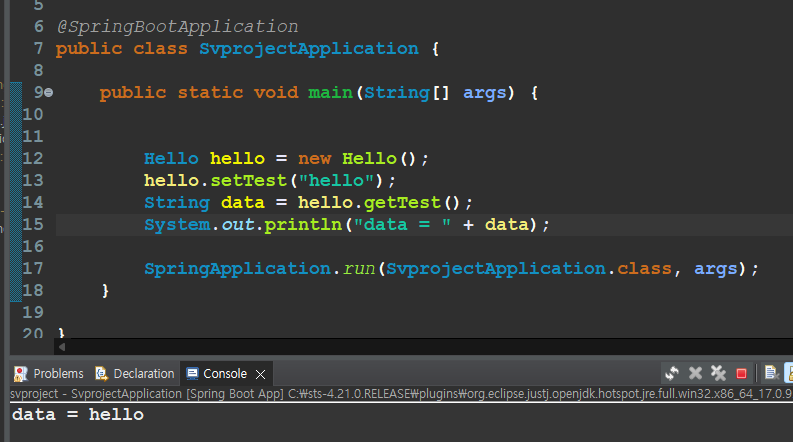
Task: Click the String[] parameter type
Action: tap(407, 93)
